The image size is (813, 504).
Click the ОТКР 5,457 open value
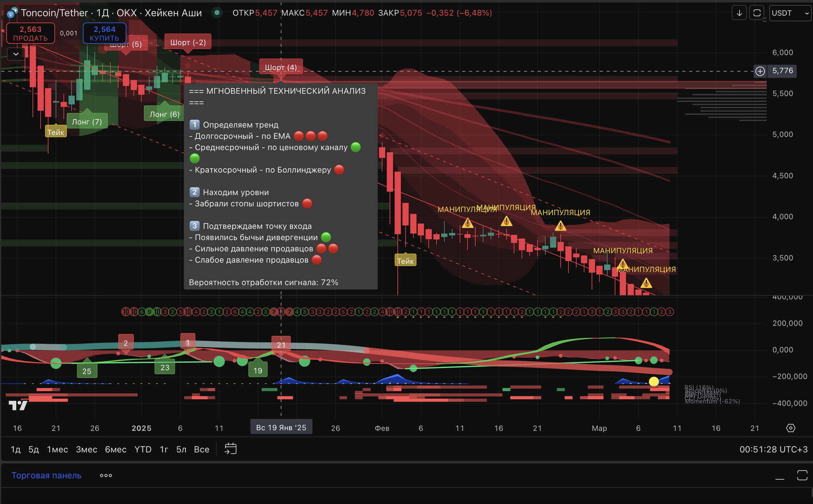[x=255, y=13]
